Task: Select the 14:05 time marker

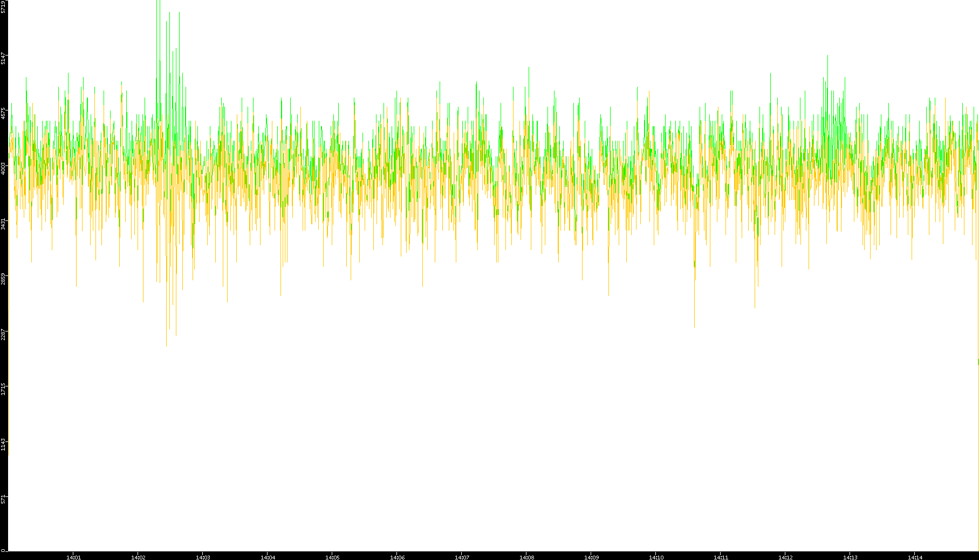Action: (x=332, y=557)
